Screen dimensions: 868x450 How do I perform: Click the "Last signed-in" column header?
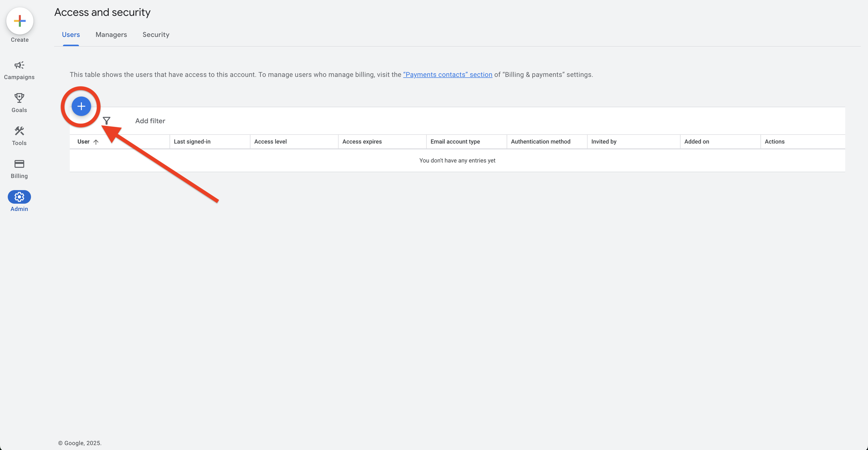192,141
